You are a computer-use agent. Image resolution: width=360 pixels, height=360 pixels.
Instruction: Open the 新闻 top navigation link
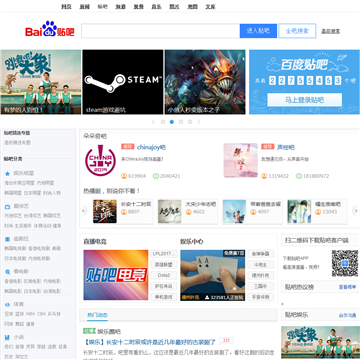84,6
